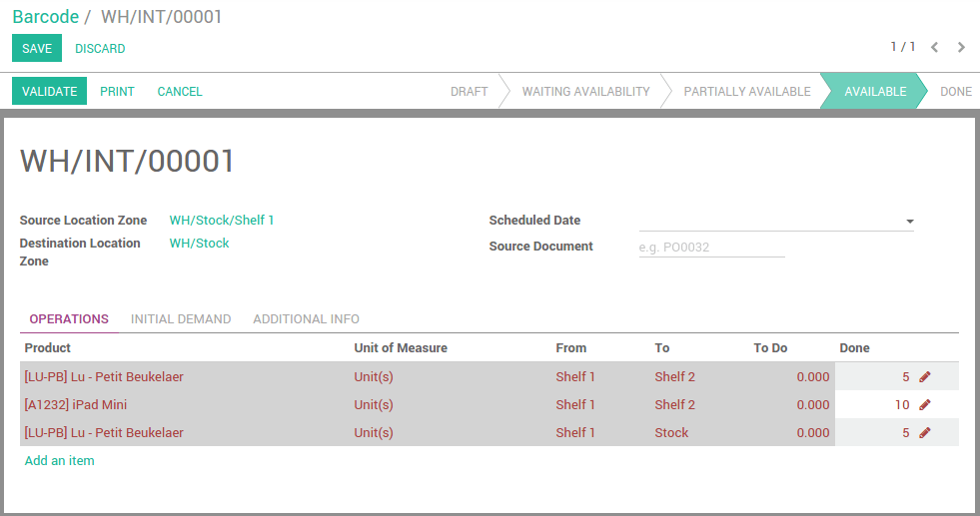The height and width of the screenshot is (516, 980).
Task: Open the Barcode breadcrumb link
Action: point(45,17)
